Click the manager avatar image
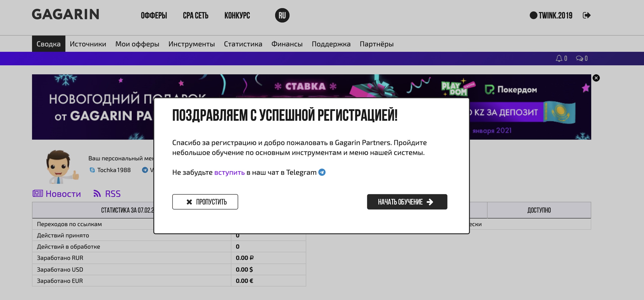 [61, 166]
